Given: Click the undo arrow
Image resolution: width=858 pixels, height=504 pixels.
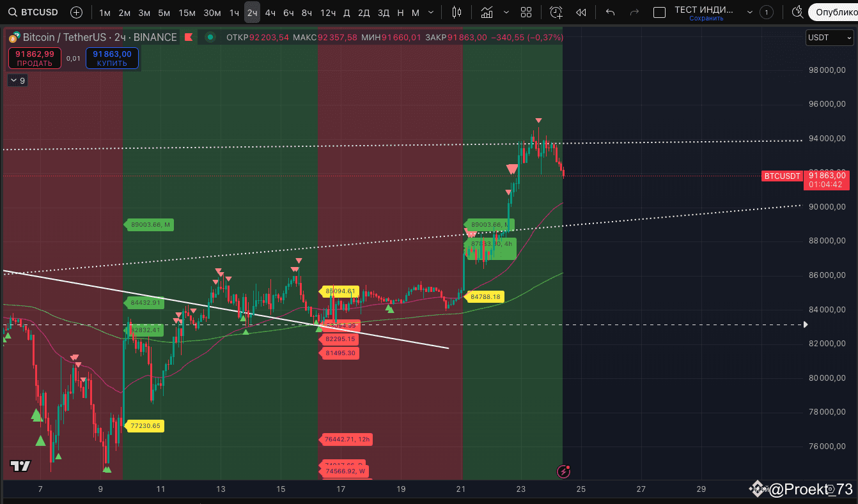Looking at the screenshot, I should 611,12.
